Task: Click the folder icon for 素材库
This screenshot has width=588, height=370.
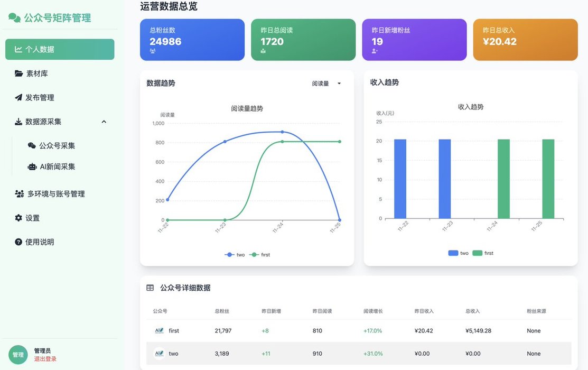Action: click(19, 73)
